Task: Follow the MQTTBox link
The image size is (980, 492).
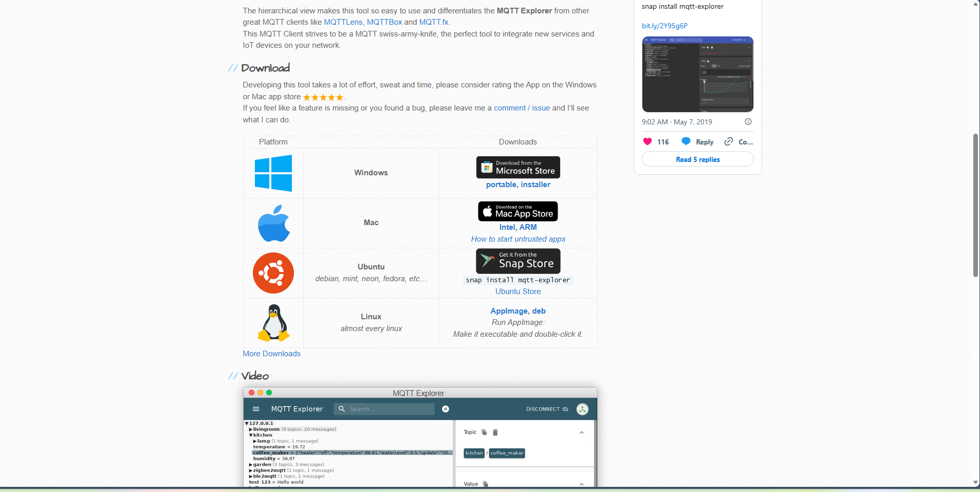Action: click(384, 22)
